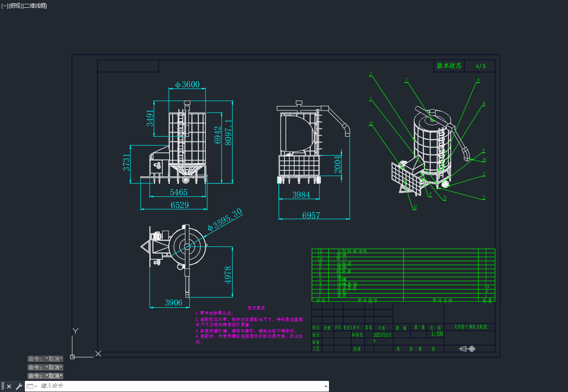The width and height of the screenshot is (568, 392).
Task: Select the ф3600 diameter dimension
Action: pos(188,84)
